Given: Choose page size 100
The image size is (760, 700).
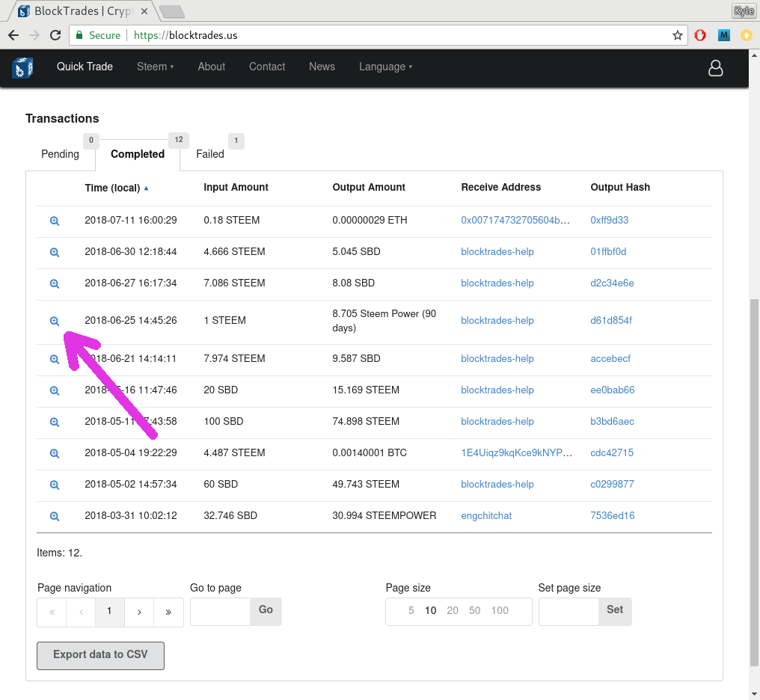Looking at the screenshot, I should coord(500,610).
